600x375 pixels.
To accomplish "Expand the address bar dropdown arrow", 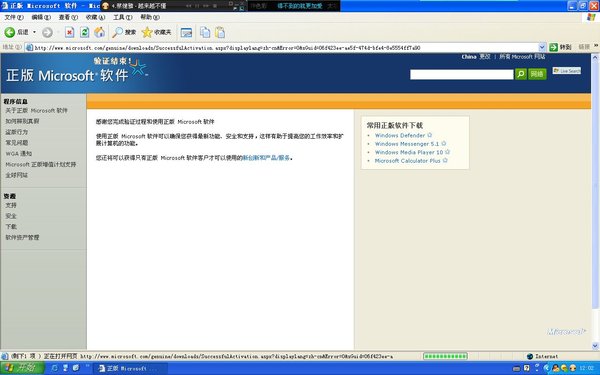I will pos(542,47).
